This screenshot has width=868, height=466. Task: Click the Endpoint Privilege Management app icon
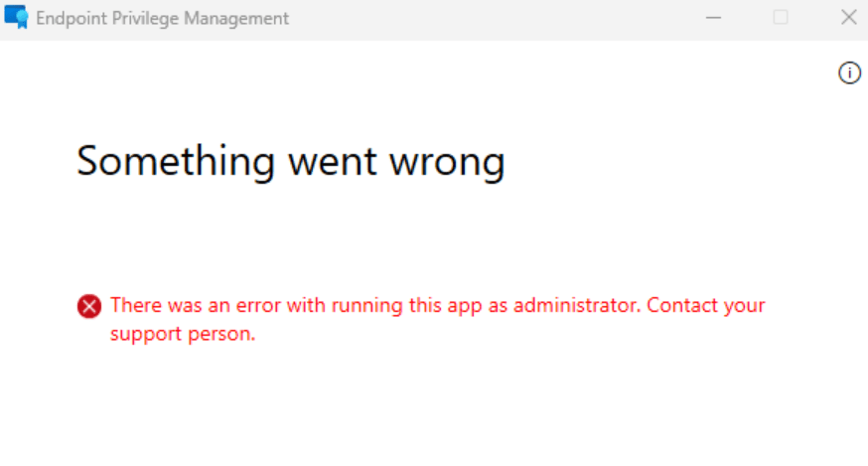click(x=16, y=18)
